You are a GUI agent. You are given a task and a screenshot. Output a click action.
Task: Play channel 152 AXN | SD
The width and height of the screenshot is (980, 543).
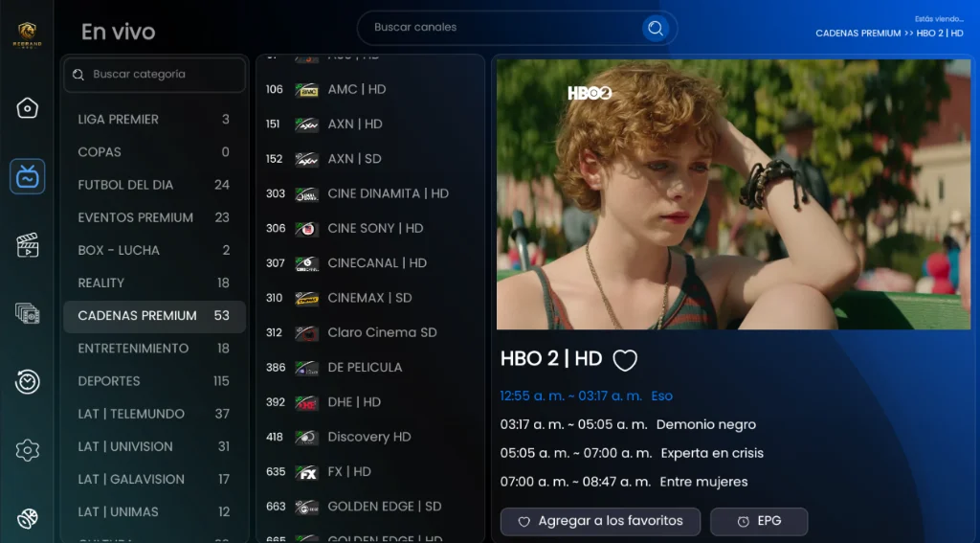click(370, 159)
